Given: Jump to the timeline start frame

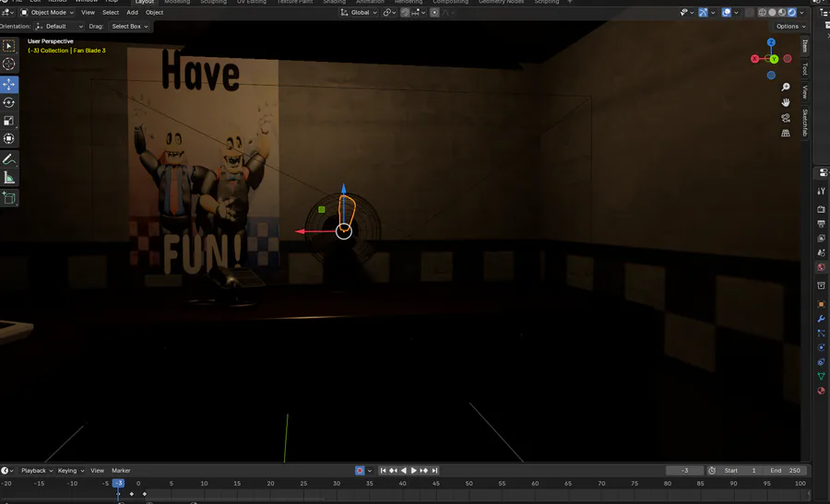Looking at the screenshot, I should pos(383,470).
